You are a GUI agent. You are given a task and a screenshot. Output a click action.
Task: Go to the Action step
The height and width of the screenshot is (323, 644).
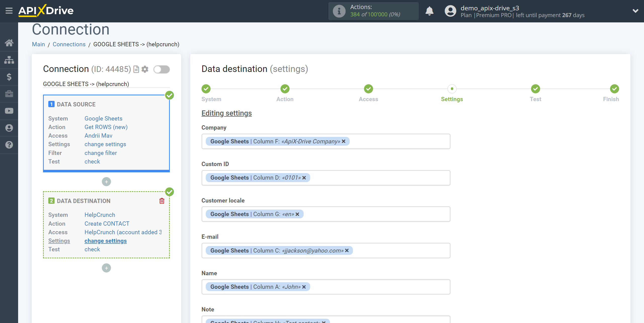[x=285, y=89]
